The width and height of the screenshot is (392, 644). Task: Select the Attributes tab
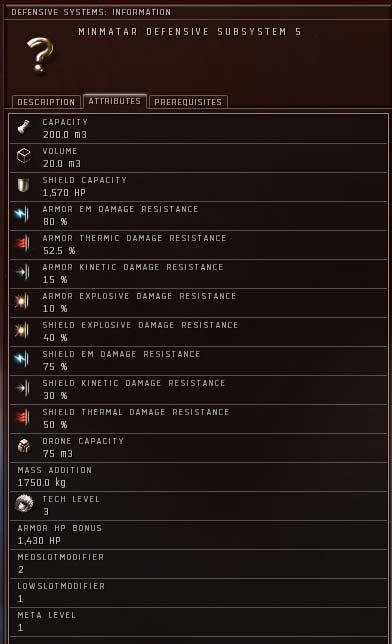[x=115, y=101]
